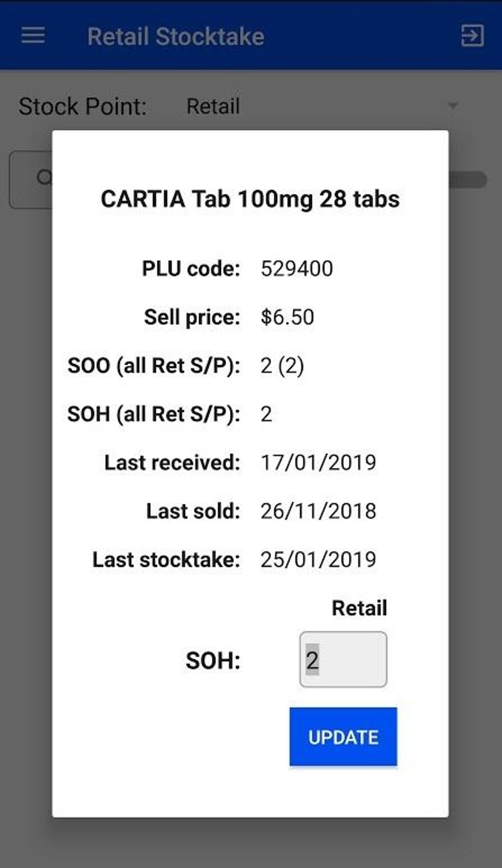Click the Retail column header above SOH

(359, 608)
